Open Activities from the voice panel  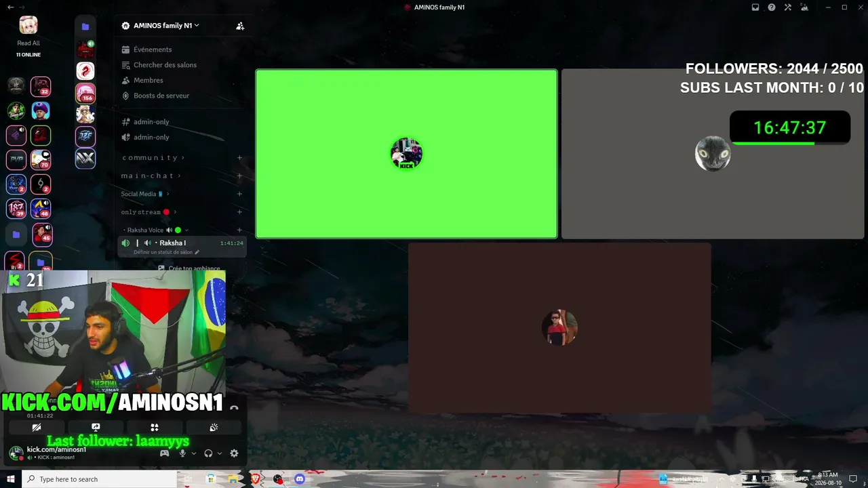[155, 428]
